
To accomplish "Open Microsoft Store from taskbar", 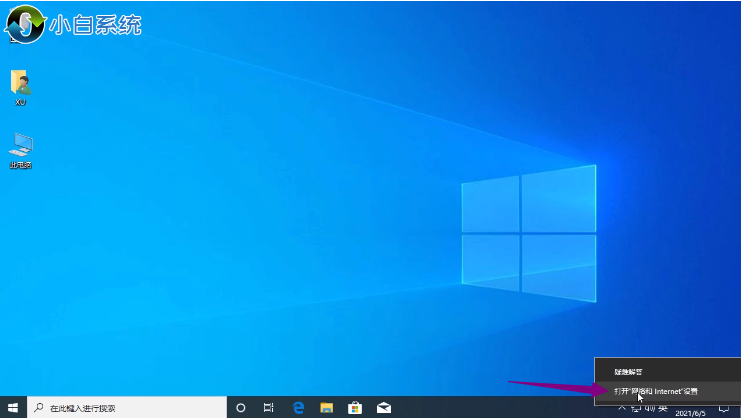I will (x=355, y=408).
